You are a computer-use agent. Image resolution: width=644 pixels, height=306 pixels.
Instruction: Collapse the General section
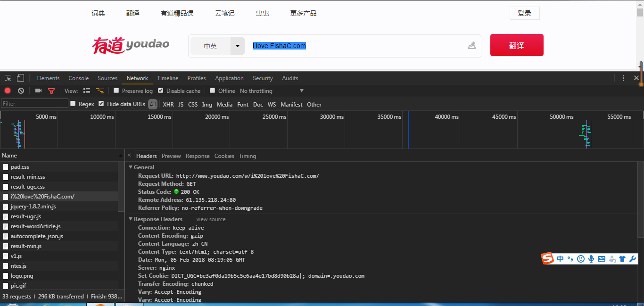point(131,167)
